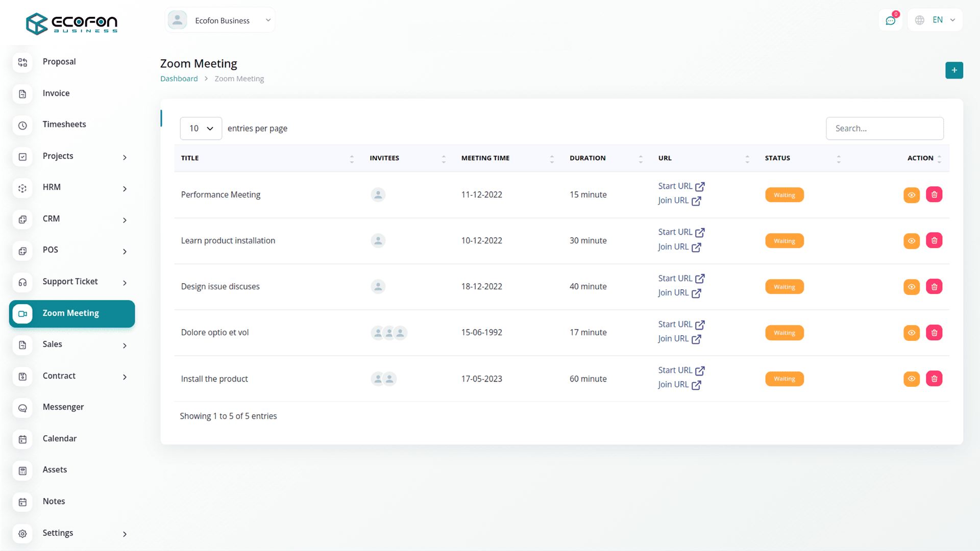View details of Learn product installation meeting
The image size is (980, 551).
(x=911, y=241)
